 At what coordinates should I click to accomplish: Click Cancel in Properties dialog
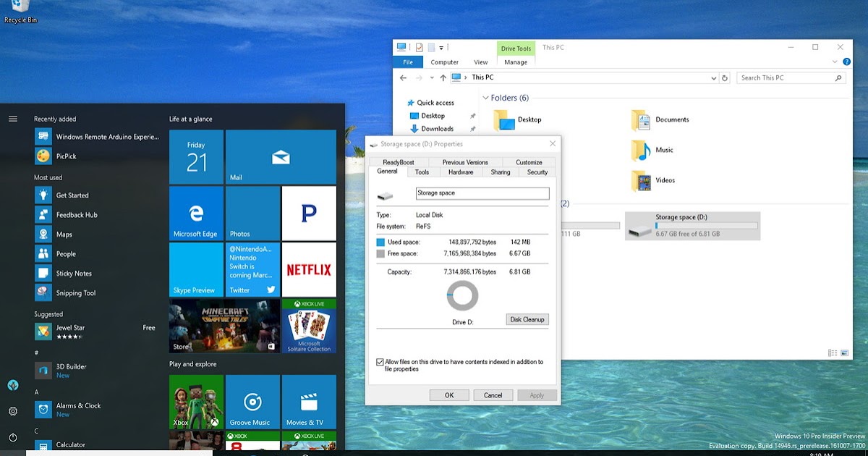pyautogui.click(x=493, y=395)
